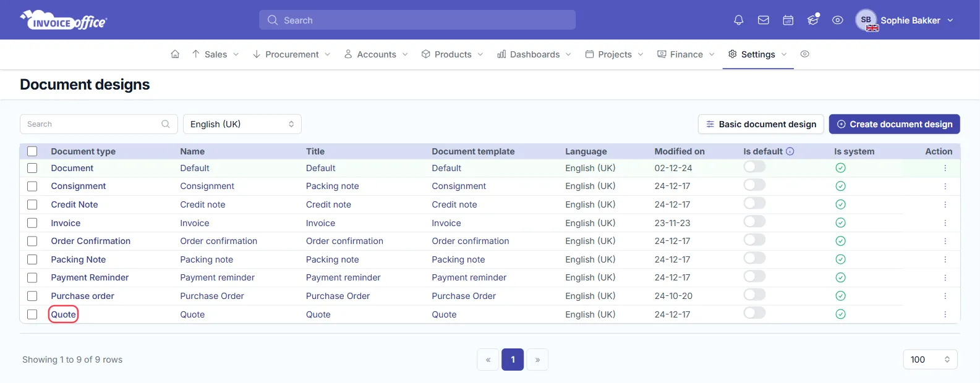
Task: Tick the checkbox for Document row
Action: tap(32, 168)
